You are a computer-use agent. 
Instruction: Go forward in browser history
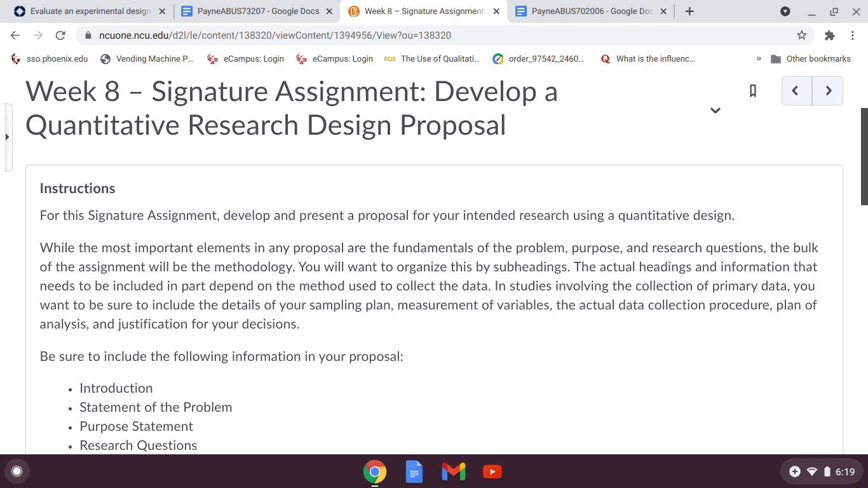[x=37, y=35]
